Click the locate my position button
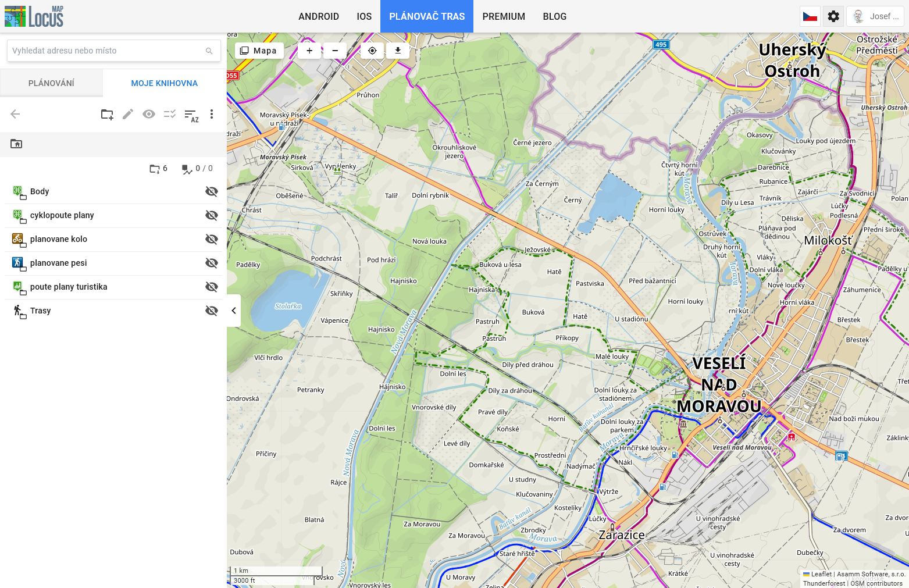Viewport: 909px width, 588px height. click(372, 51)
